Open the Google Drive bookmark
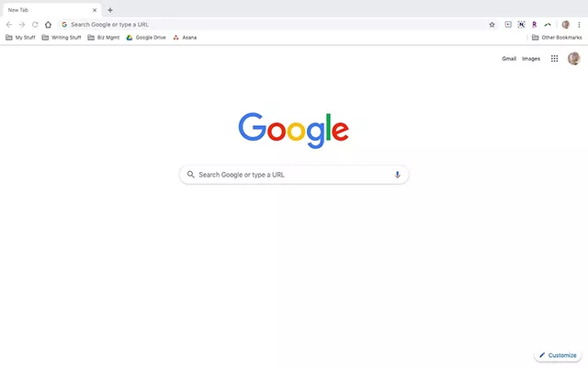This screenshot has height=368, width=588. coord(146,38)
